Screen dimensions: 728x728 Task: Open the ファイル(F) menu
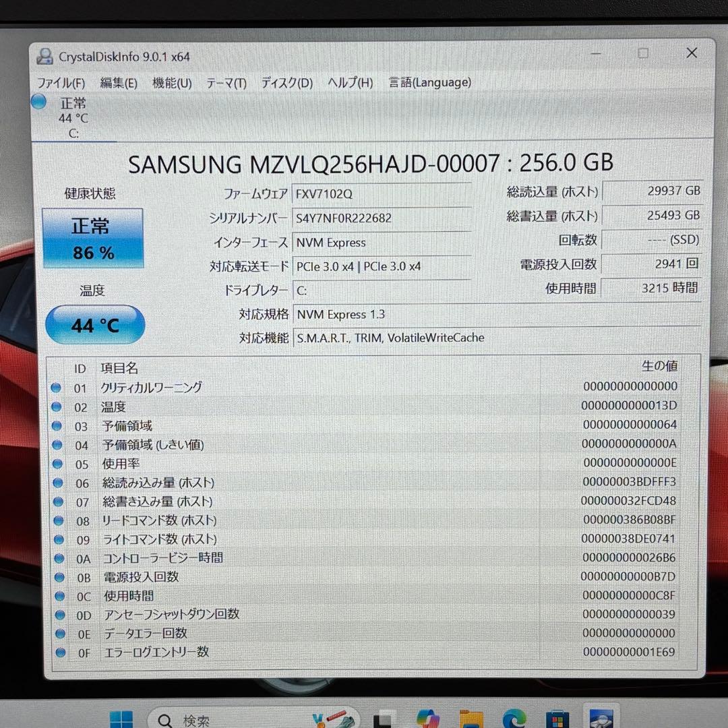pyautogui.click(x=63, y=82)
